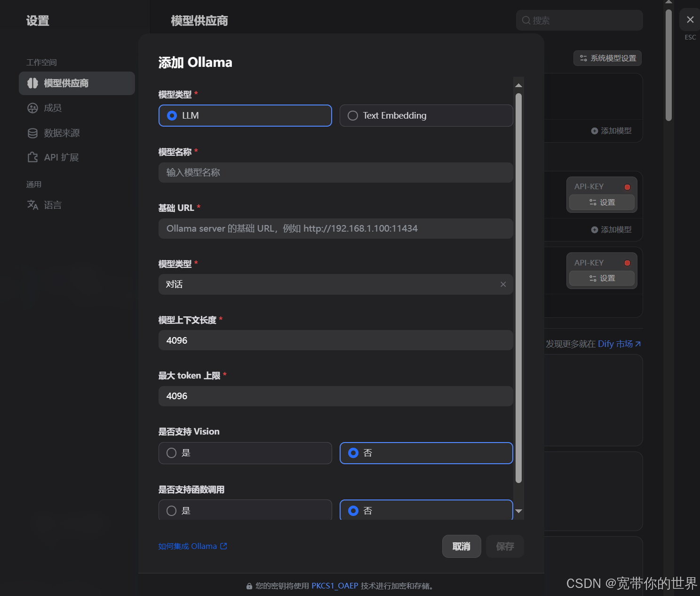Click the 搜索 search field
Viewport: 700px width, 596px height.
580,20
